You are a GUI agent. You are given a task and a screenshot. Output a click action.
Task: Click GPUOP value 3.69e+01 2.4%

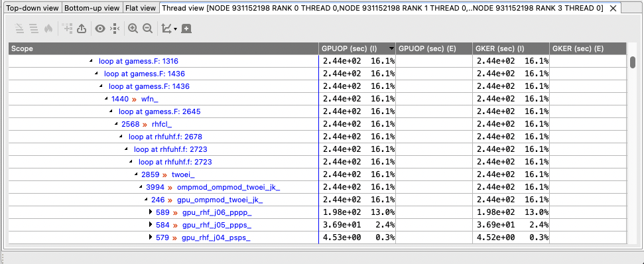pos(359,225)
